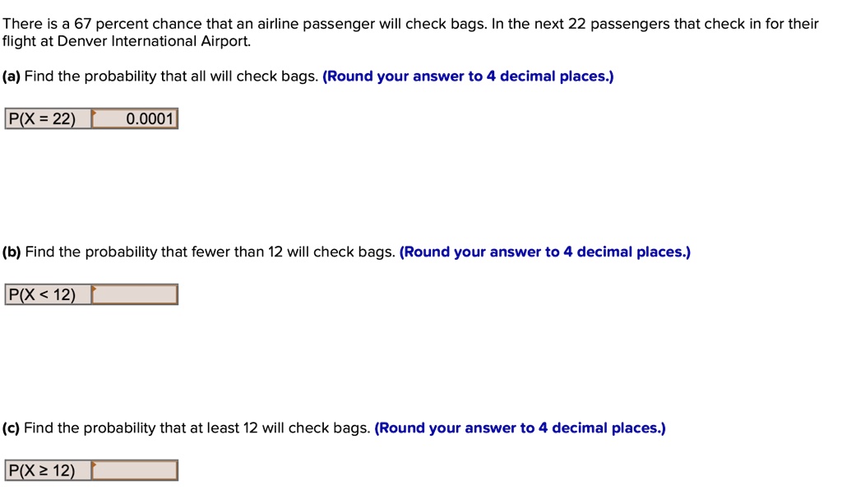Click inside the empty P(X ≥ 12) answer box
Image resolution: width=842 pixels, height=504 pixels.
[x=136, y=469]
